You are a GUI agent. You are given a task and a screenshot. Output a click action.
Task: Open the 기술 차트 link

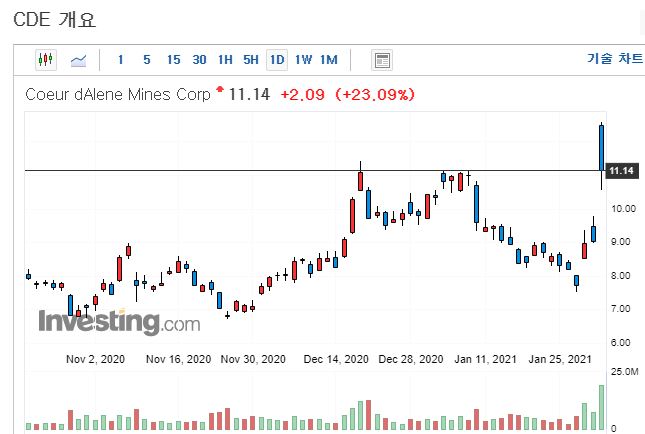pyautogui.click(x=615, y=58)
